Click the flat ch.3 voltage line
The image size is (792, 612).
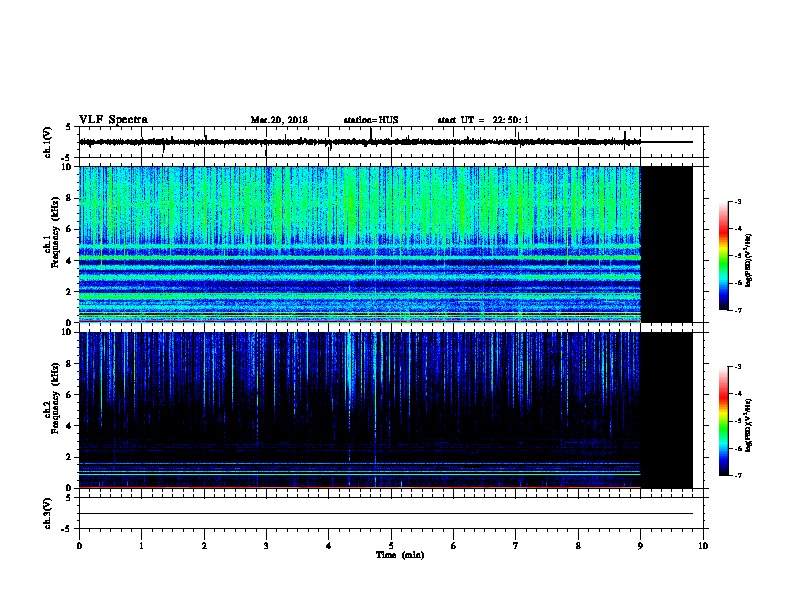pos(386,514)
